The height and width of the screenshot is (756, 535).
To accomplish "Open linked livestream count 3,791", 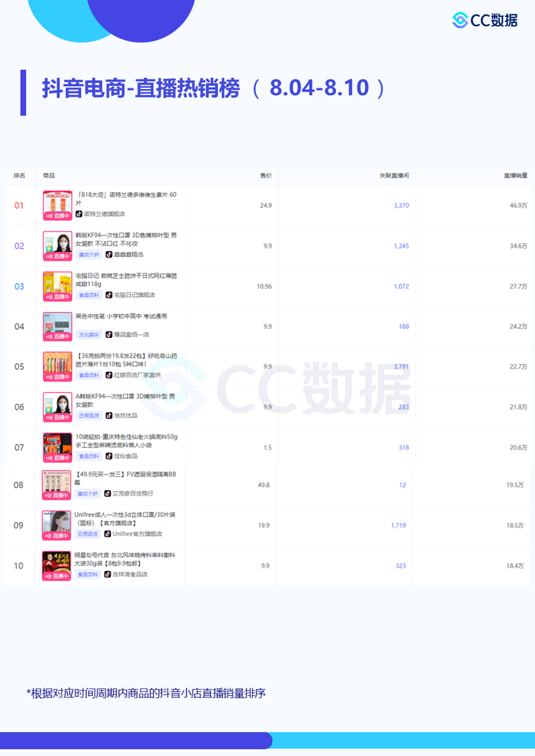I will point(401,366).
